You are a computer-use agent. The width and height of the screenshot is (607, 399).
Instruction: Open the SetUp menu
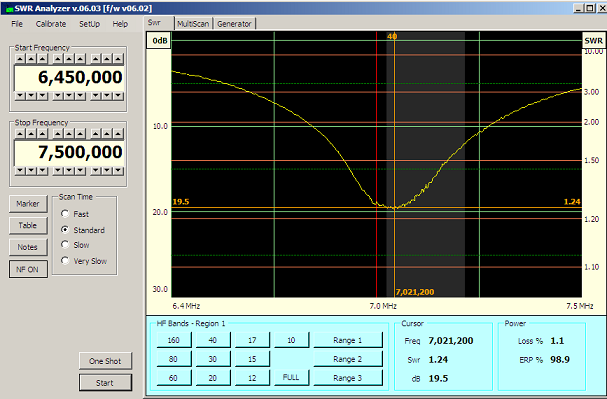89,24
